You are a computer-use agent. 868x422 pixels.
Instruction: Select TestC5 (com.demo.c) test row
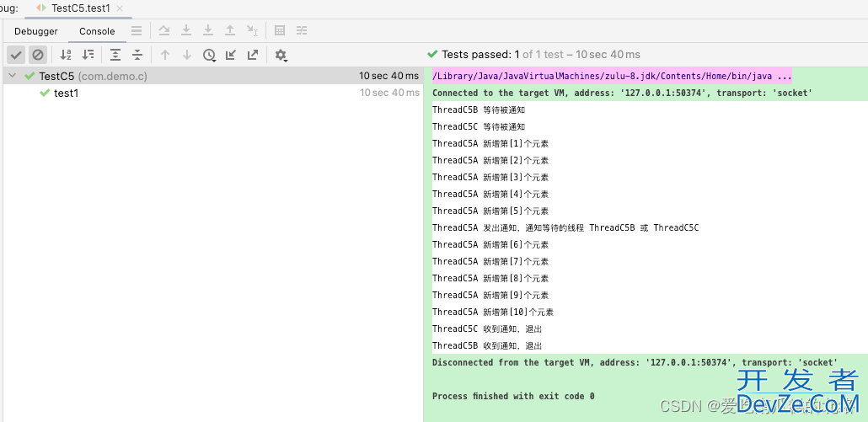pos(213,77)
